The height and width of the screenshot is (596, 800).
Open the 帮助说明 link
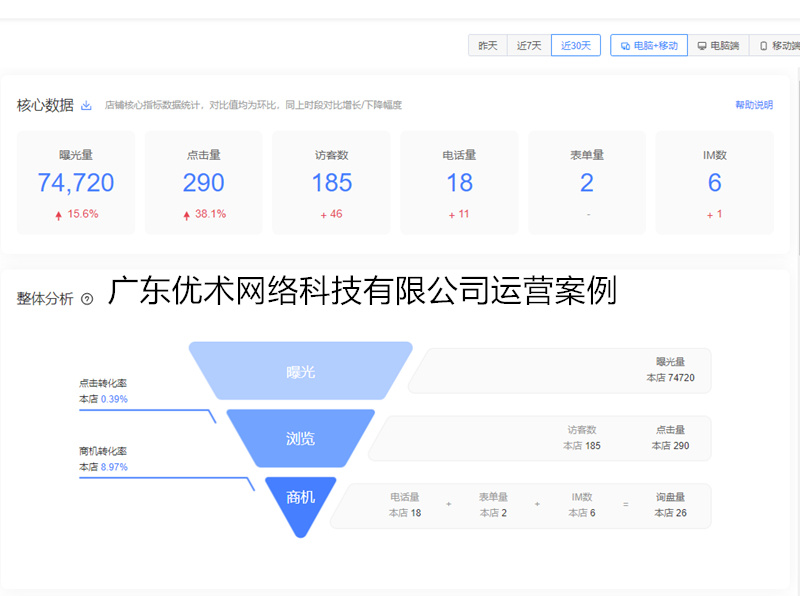(754, 105)
